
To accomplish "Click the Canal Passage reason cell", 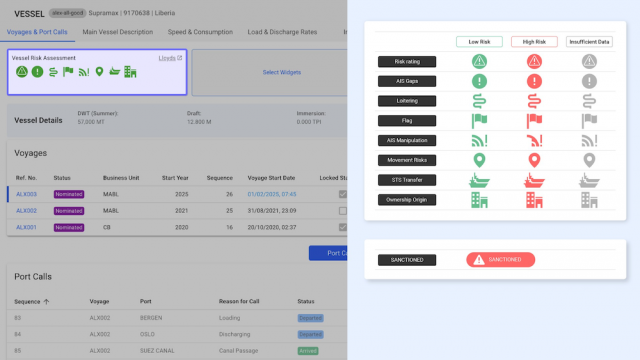I will pos(238,351).
